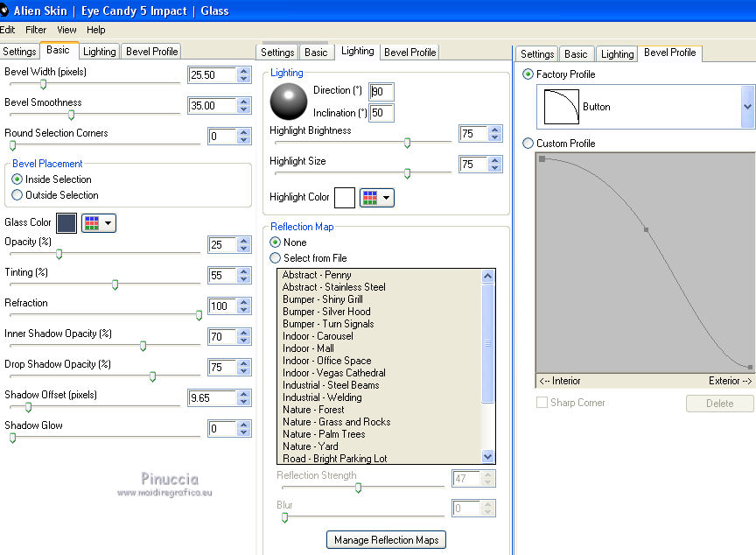Open the Filter menu
The width and height of the screenshot is (756, 555).
pyautogui.click(x=36, y=30)
